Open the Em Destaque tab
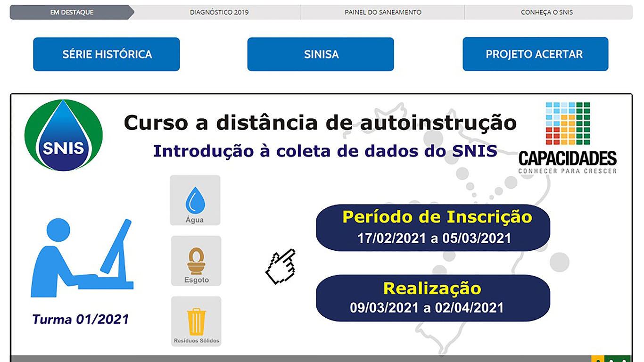 point(72,12)
